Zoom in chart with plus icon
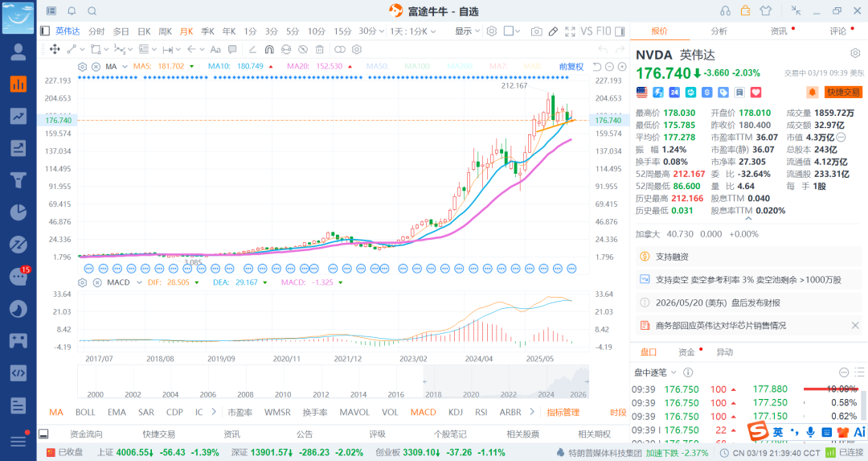 (x=622, y=67)
